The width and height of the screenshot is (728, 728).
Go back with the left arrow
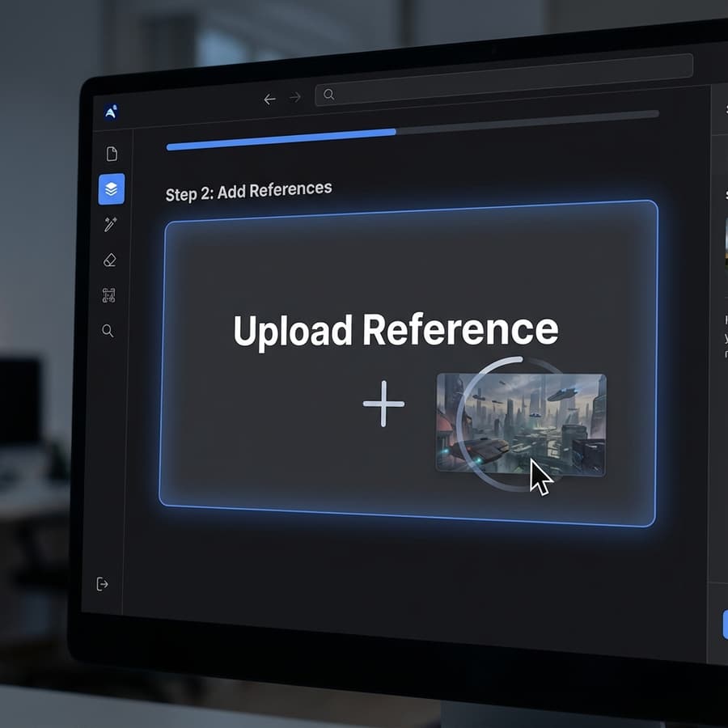(x=269, y=99)
